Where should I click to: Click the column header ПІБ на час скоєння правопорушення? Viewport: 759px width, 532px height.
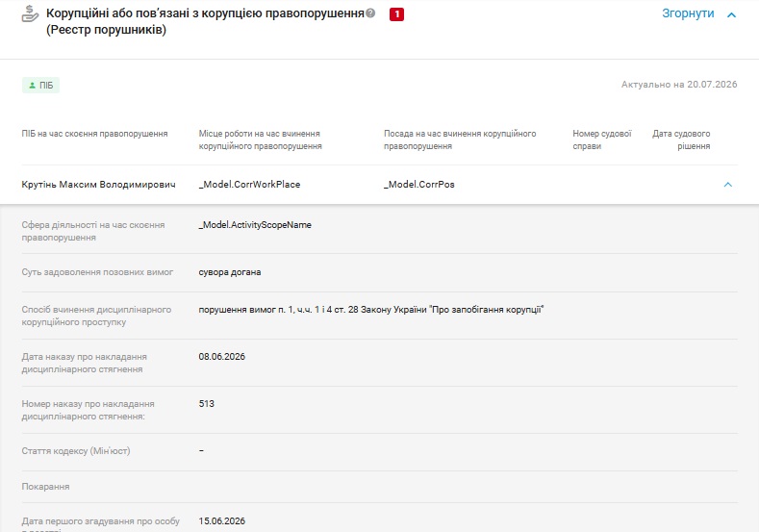94,134
